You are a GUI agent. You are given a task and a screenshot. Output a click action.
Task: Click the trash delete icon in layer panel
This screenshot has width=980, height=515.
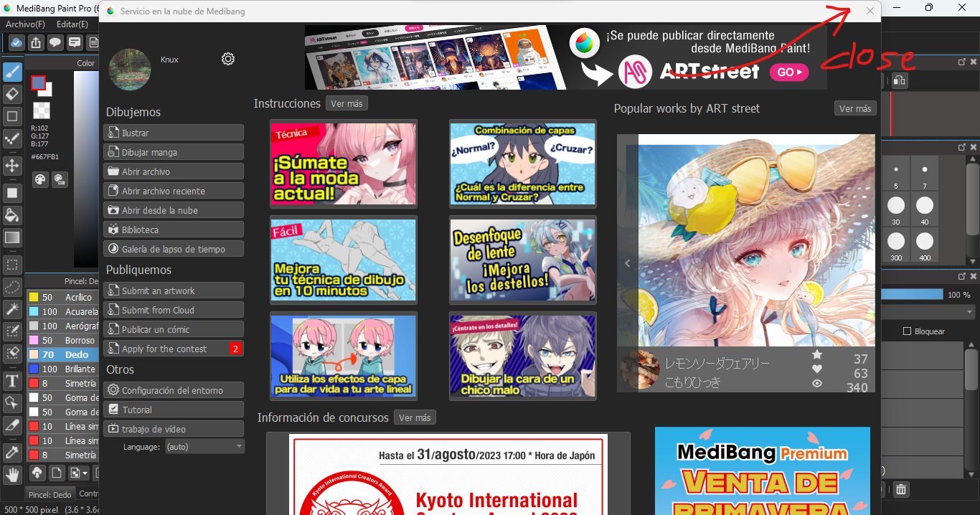pos(901,490)
